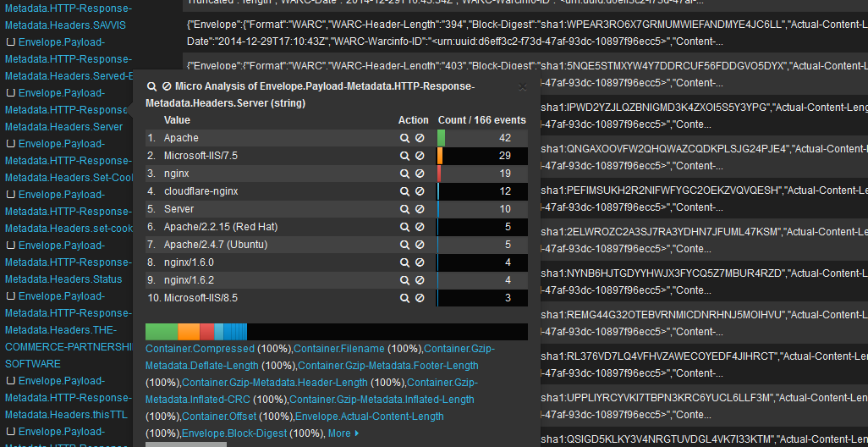The width and height of the screenshot is (868, 447).
Task: Open Container.Filename related field link
Action: 338,349
